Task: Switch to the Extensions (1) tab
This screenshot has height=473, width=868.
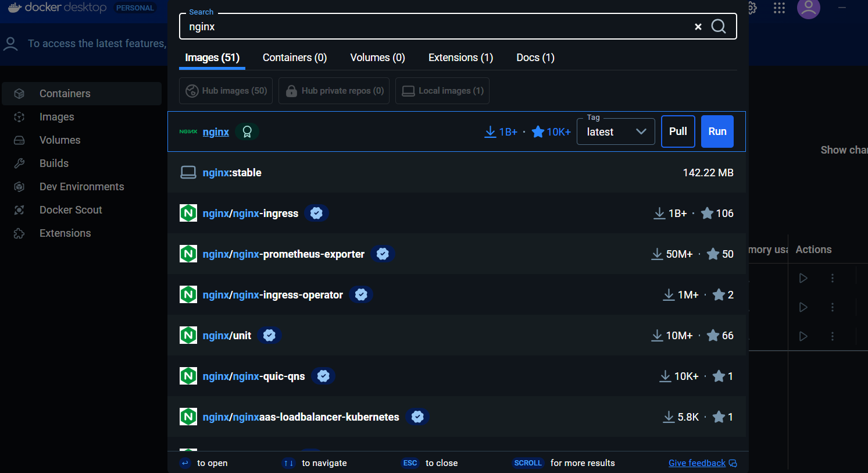Action: 460,58
